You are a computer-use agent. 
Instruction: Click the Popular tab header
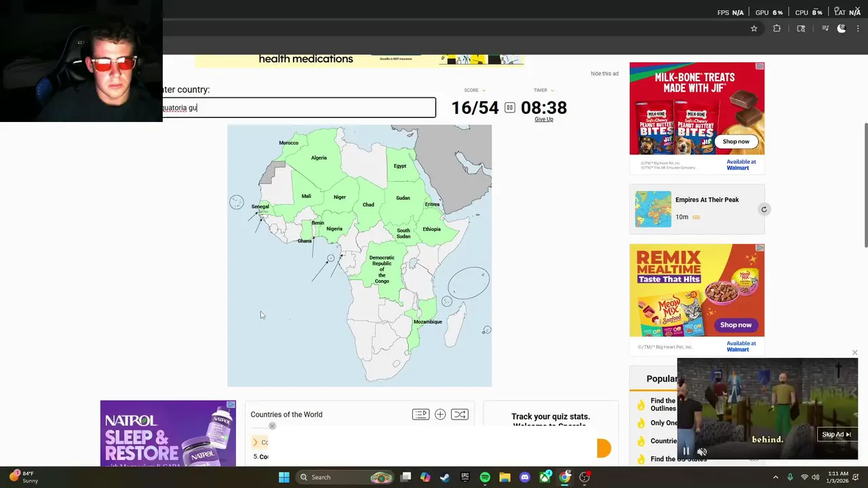pos(662,379)
